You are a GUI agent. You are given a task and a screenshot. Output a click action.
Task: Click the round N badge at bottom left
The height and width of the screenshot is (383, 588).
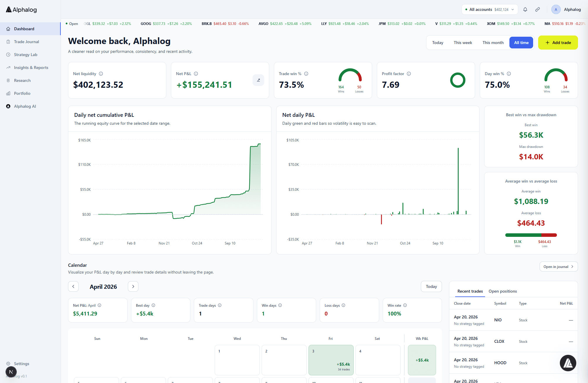click(11, 372)
